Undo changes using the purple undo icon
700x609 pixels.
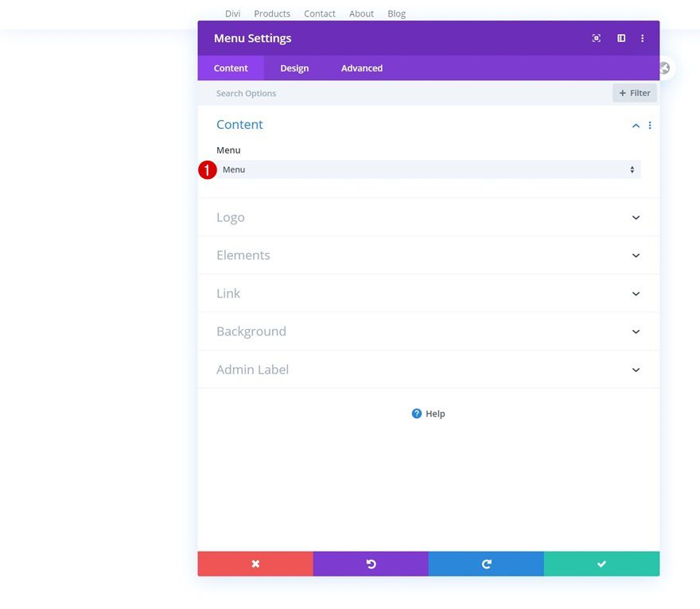tap(371, 564)
